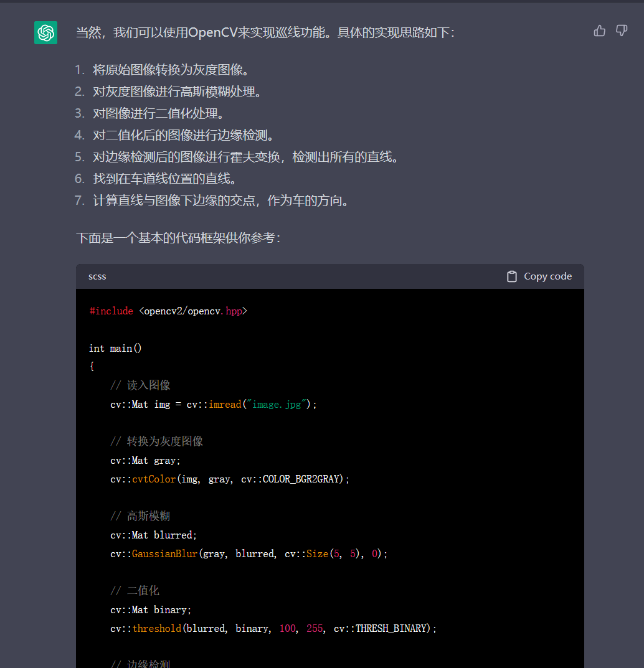The image size is (644, 668).
Task: Click list item '对图像进行二值化处理'
Action: [159, 113]
